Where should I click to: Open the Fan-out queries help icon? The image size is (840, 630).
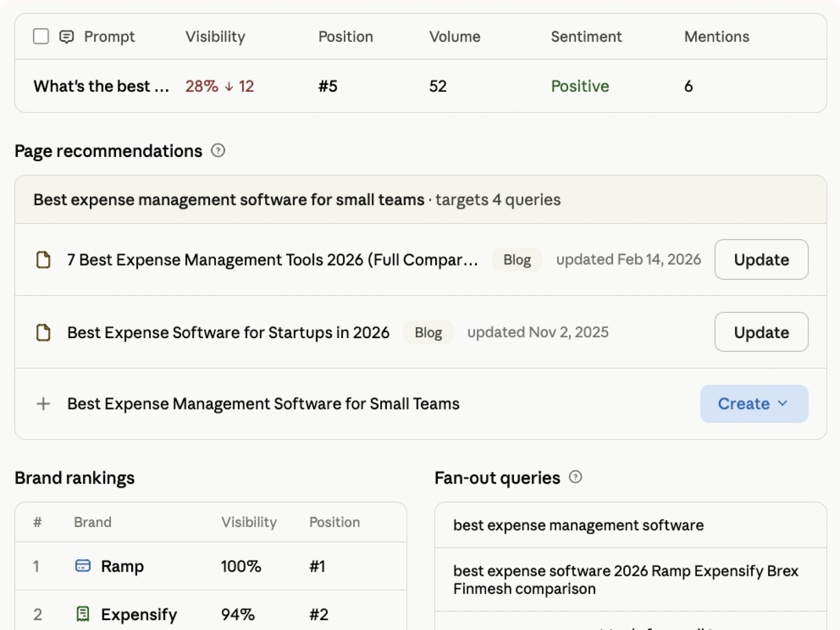tap(575, 477)
